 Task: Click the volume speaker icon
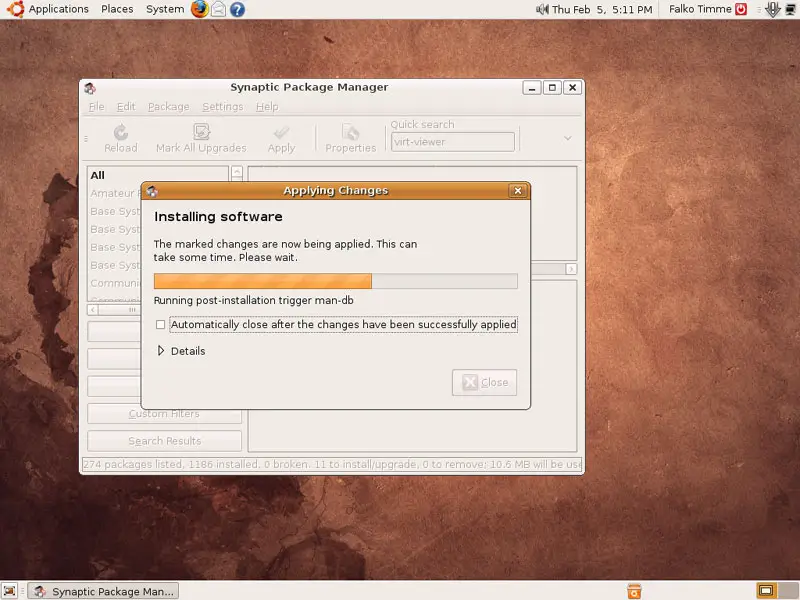542,9
